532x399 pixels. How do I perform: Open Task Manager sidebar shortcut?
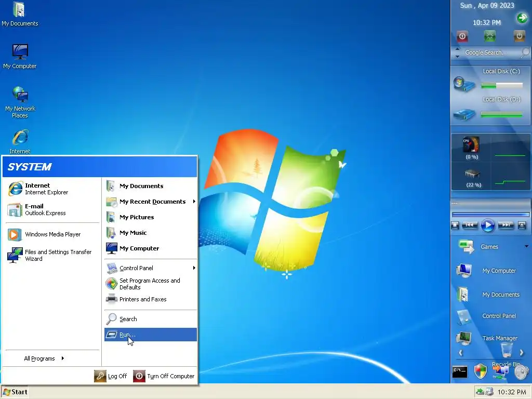pyautogui.click(x=487, y=338)
